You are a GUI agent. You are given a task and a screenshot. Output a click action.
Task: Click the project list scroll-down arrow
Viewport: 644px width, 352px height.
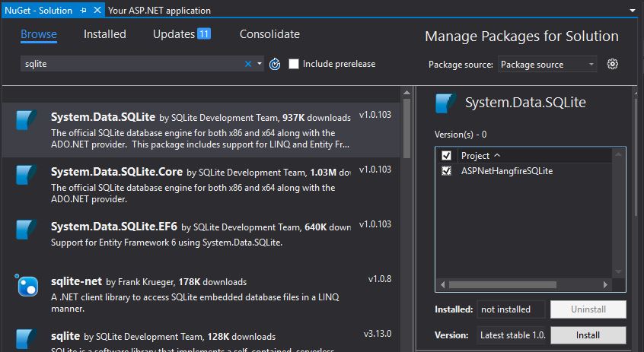click(618, 272)
